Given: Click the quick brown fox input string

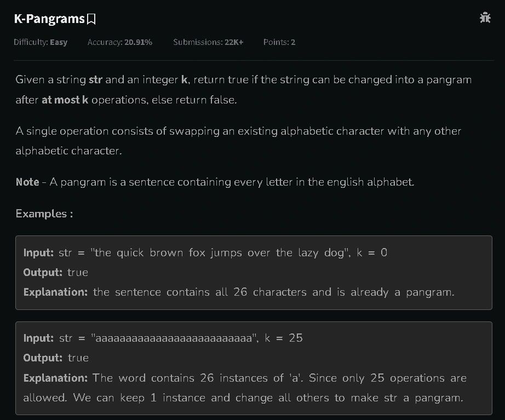Looking at the screenshot, I should click(220, 252).
